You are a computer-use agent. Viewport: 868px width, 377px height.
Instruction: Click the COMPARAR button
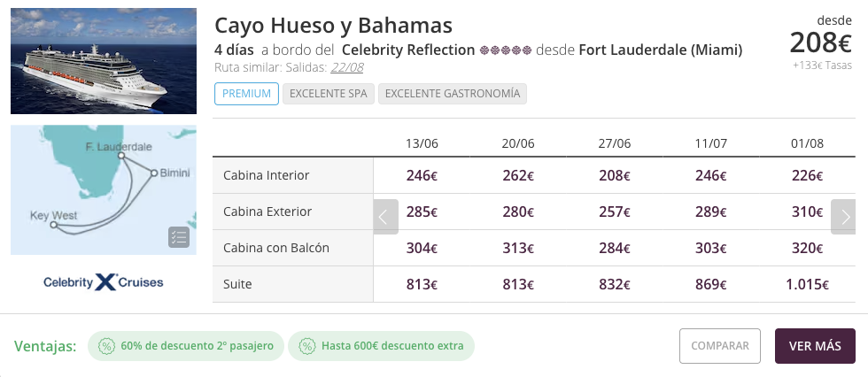pyautogui.click(x=719, y=346)
